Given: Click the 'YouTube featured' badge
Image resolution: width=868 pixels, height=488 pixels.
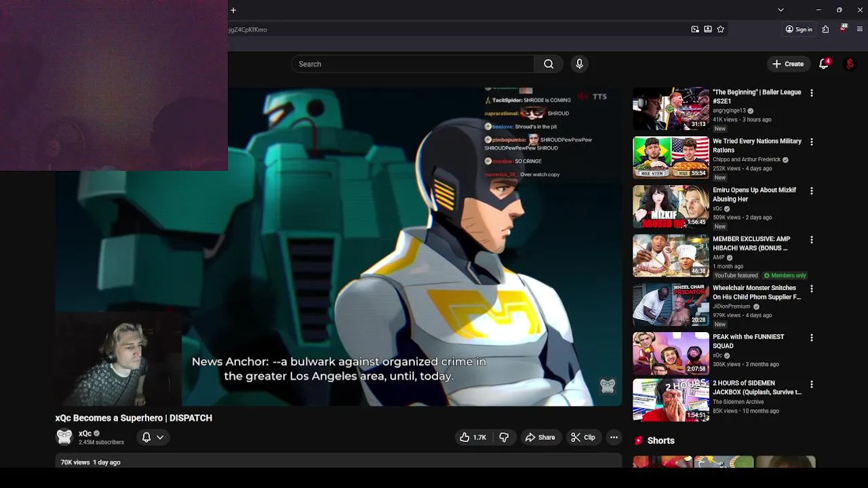Looking at the screenshot, I should point(736,276).
